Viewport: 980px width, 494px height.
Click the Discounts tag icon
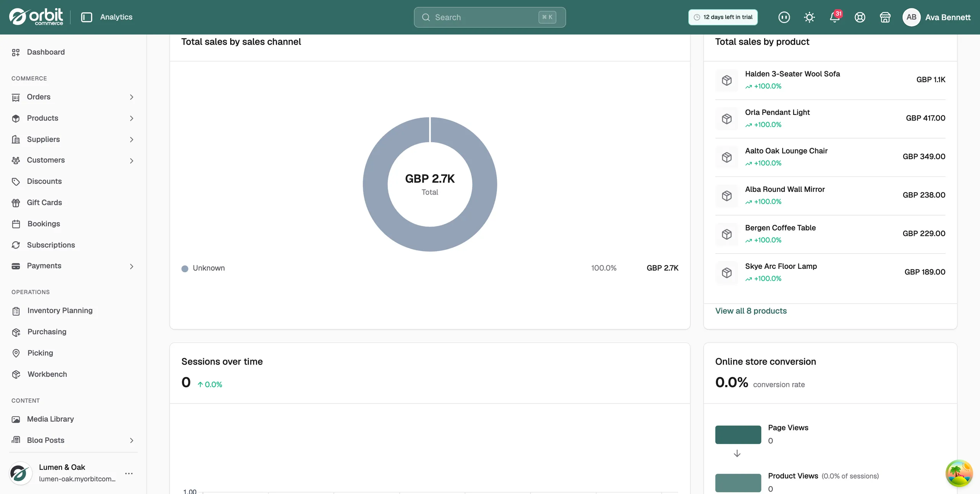click(16, 182)
